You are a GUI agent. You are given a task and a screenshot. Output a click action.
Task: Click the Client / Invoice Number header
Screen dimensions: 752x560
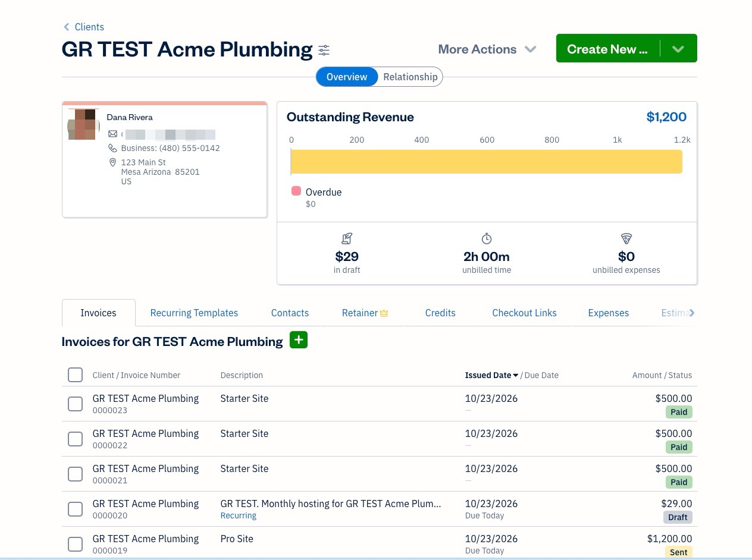[x=136, y=375]
